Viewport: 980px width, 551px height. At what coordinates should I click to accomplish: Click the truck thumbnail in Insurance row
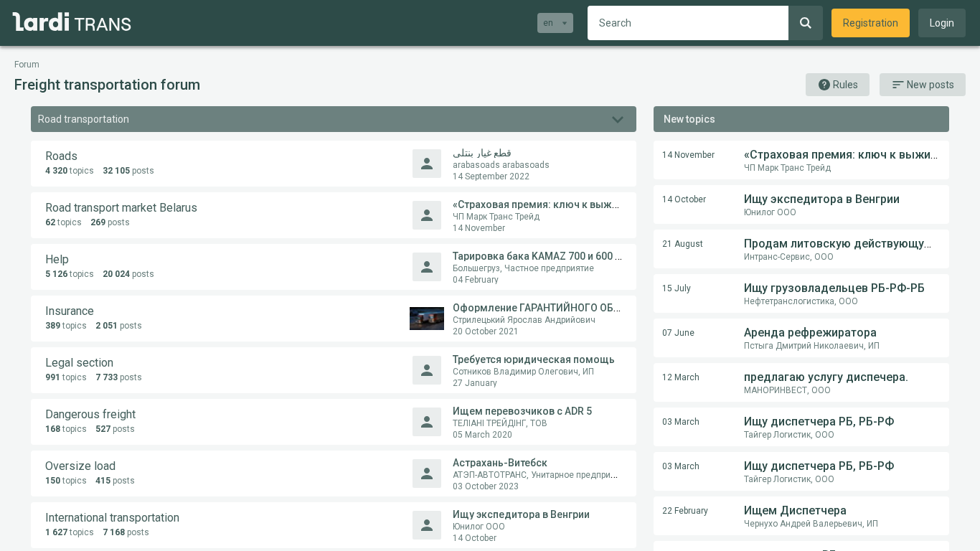point(427,319)
